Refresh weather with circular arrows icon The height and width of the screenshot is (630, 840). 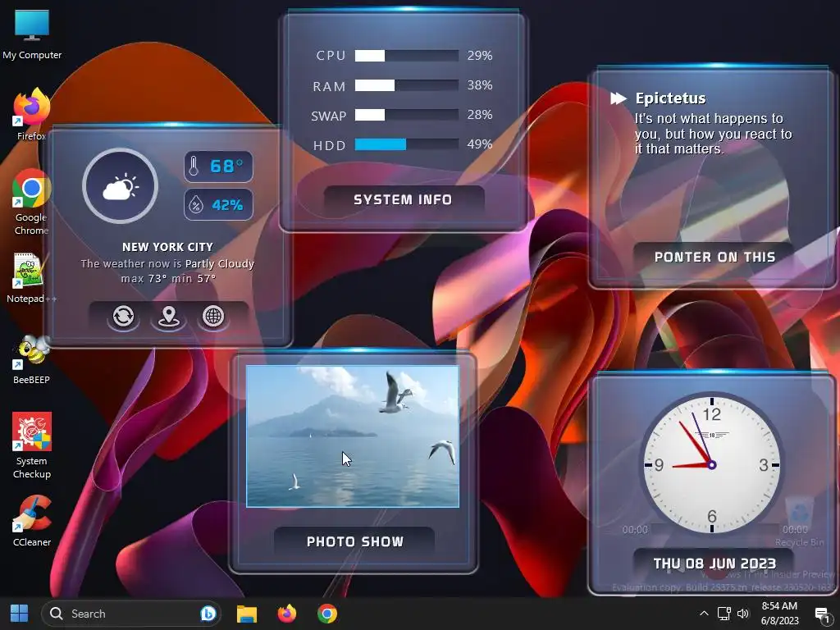click(x=123, y=316)
